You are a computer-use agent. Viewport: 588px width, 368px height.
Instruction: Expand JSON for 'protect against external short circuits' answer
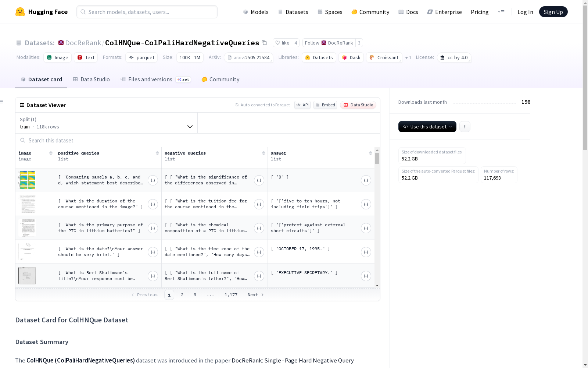(366, 228)
